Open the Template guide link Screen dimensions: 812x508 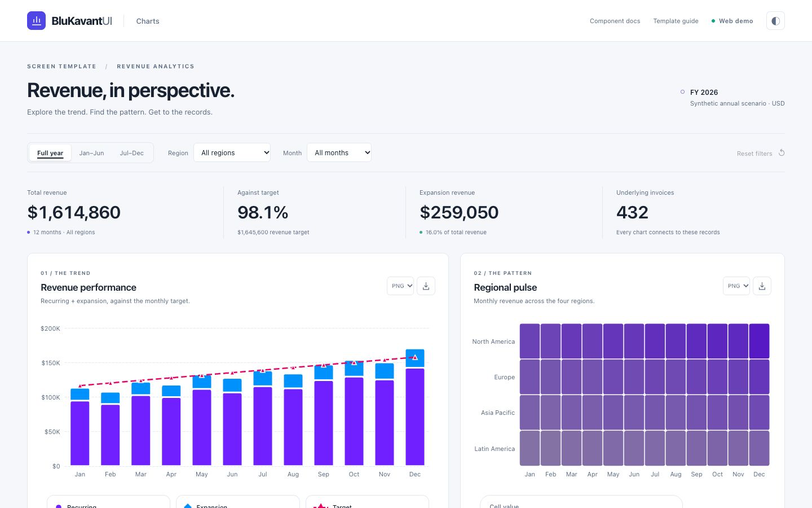tap(676, 21)
